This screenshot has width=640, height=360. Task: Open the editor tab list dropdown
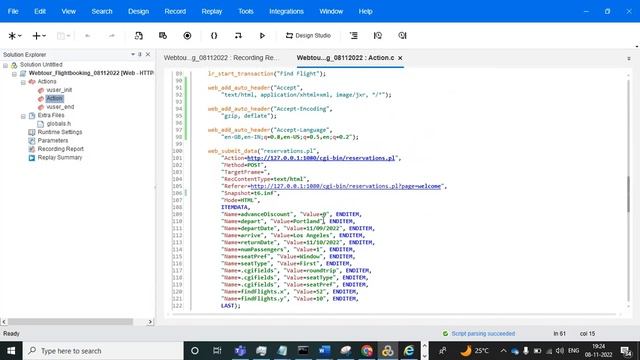click(x=629, y=59)
